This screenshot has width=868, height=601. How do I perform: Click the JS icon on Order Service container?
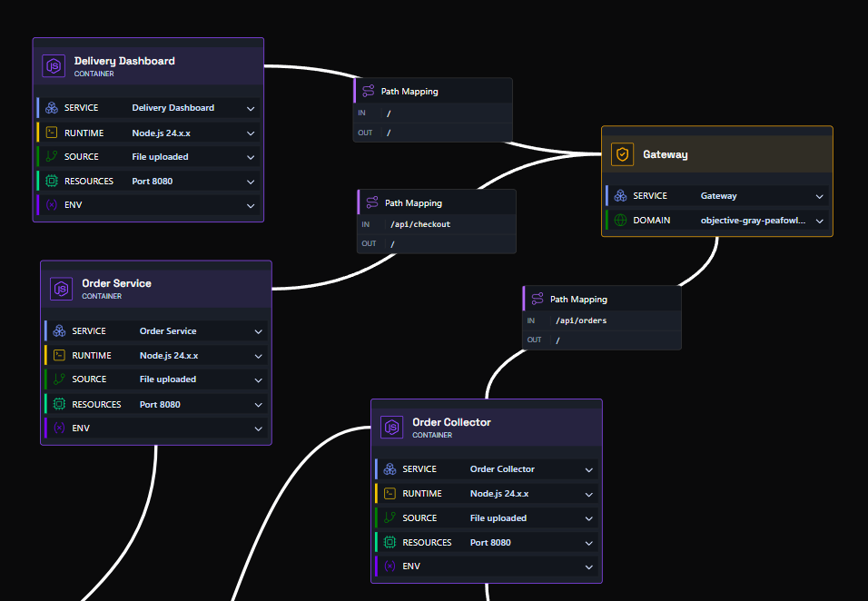point(62,289)
